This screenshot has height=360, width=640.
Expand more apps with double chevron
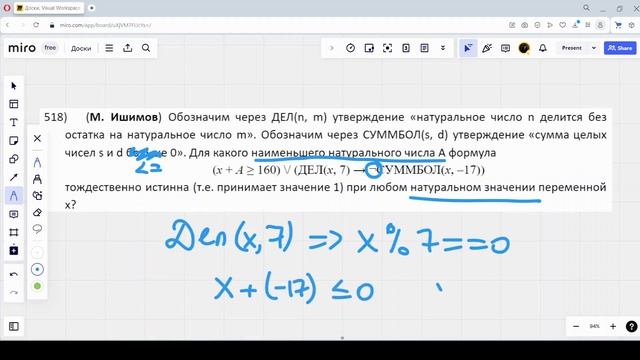(x=443, y=48)
